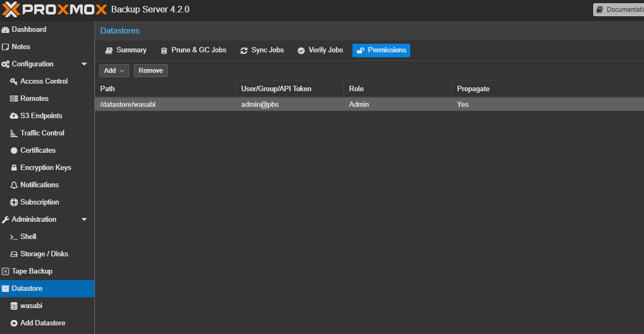Switch to the Sync Jobs tab

pos(262,50)
